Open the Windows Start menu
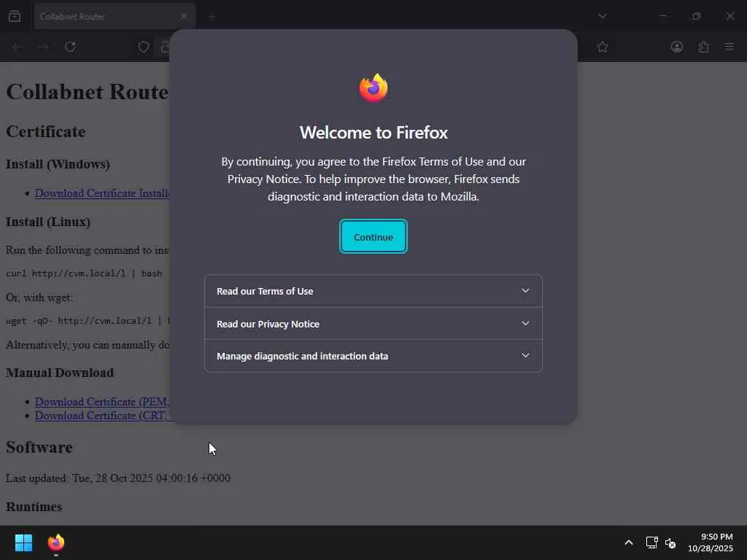The image size is (747, 560). pos(23,542)
